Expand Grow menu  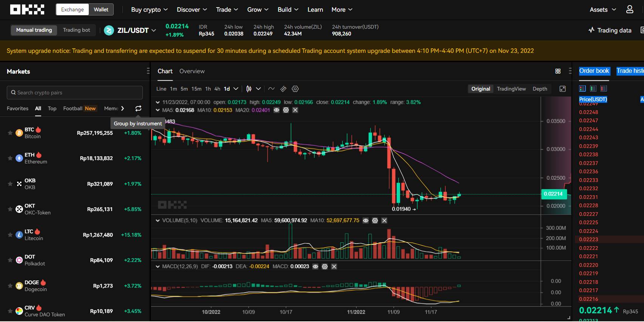click(258, 9)
